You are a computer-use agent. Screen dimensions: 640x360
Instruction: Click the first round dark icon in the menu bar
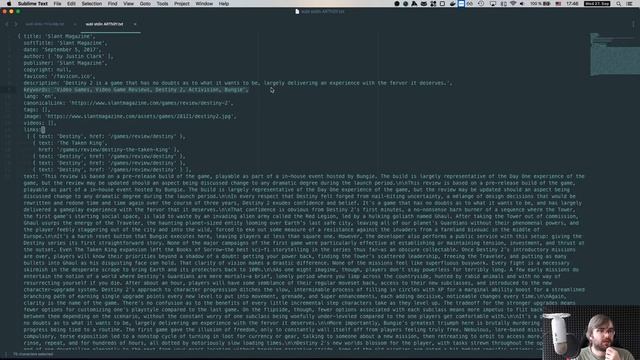[397, 3]
